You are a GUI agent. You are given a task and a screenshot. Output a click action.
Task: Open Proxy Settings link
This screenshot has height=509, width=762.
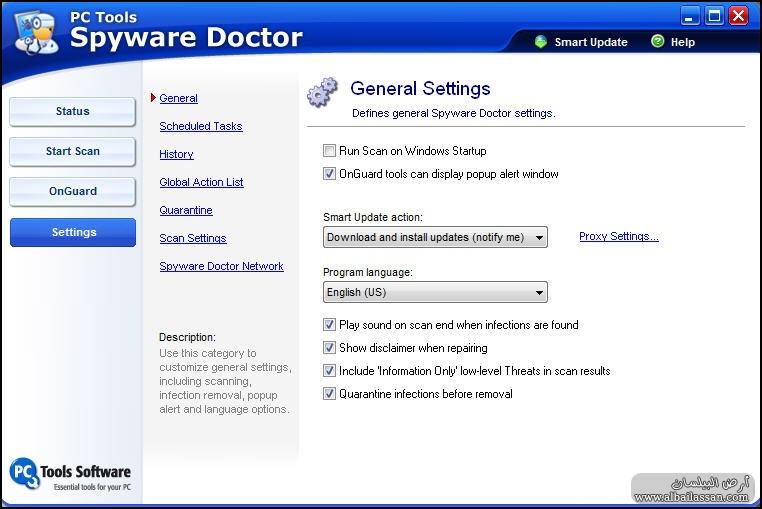[x=619, y=236]
